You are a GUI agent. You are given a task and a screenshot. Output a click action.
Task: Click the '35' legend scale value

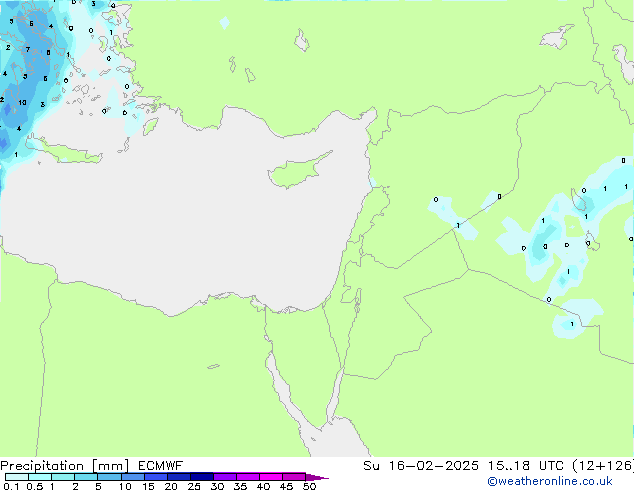click(240, 486)
